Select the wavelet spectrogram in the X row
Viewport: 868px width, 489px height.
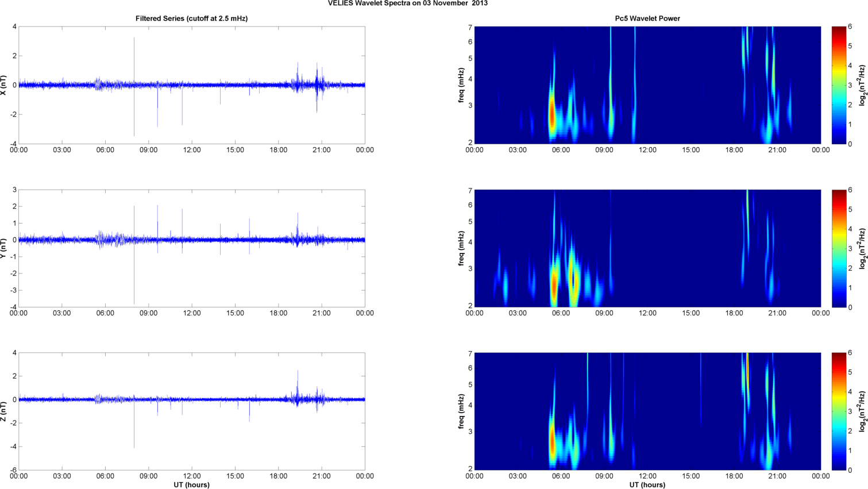pos(647,85)
